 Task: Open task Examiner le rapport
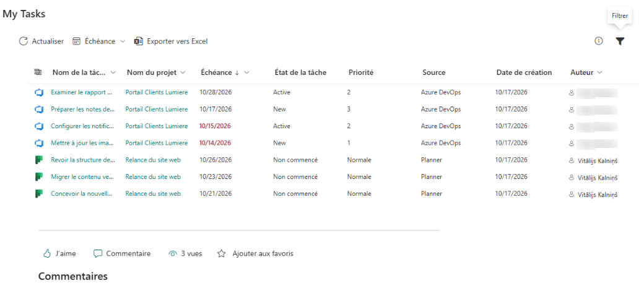81,92
